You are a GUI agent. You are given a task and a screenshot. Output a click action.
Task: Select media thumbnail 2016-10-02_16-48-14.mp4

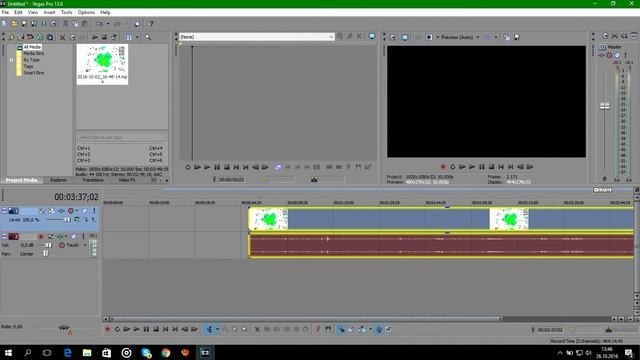tap(102, 64)
